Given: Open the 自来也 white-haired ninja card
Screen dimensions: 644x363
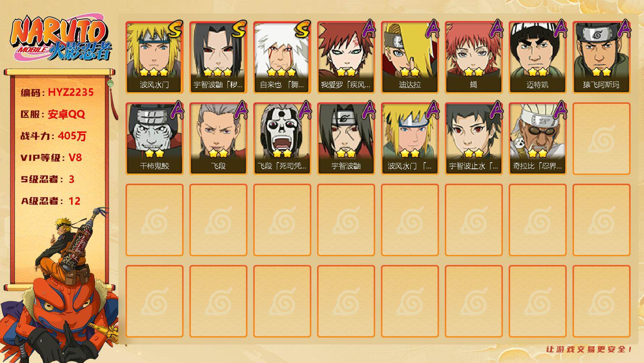Looking at the screenshot, I should [282, 57].
